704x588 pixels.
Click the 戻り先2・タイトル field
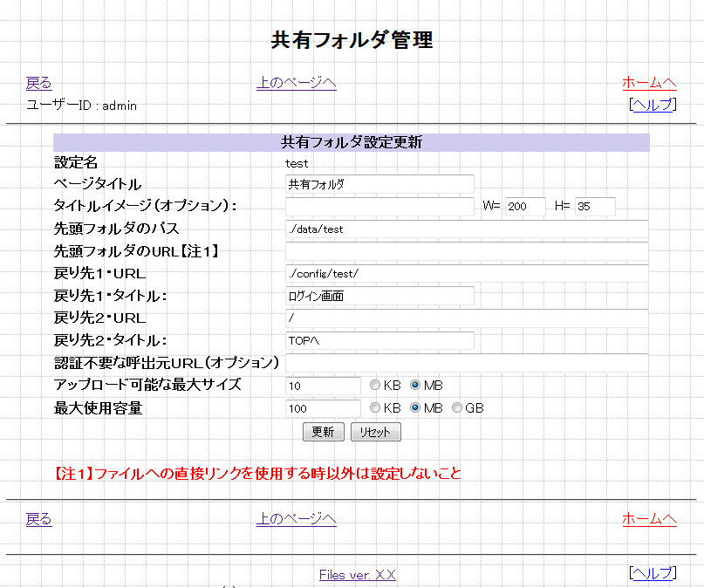[379, 341]
